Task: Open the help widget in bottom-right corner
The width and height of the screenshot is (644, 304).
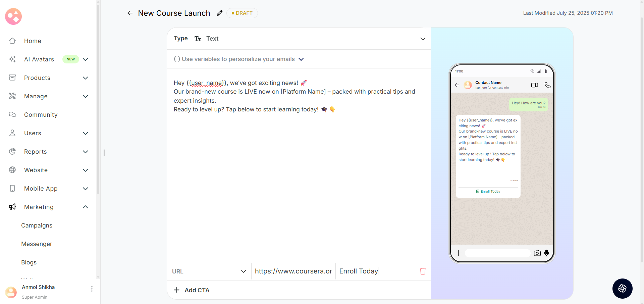Action: pyautogui.click(x=622, y=289)
